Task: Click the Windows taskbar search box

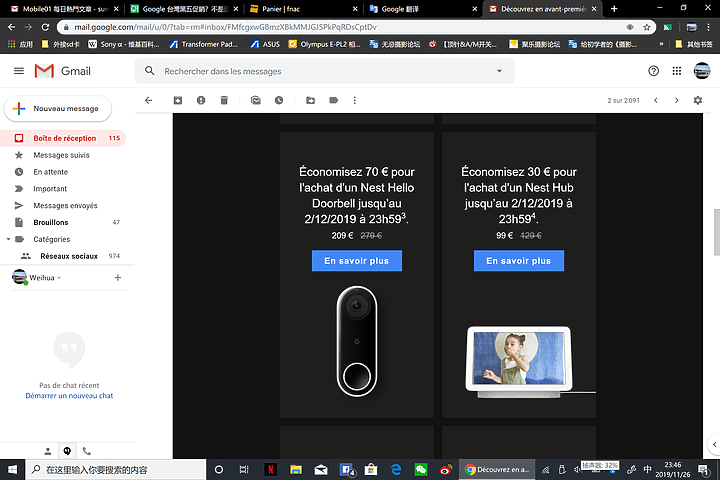Action: pyautogui.click(x=116, y=469)
